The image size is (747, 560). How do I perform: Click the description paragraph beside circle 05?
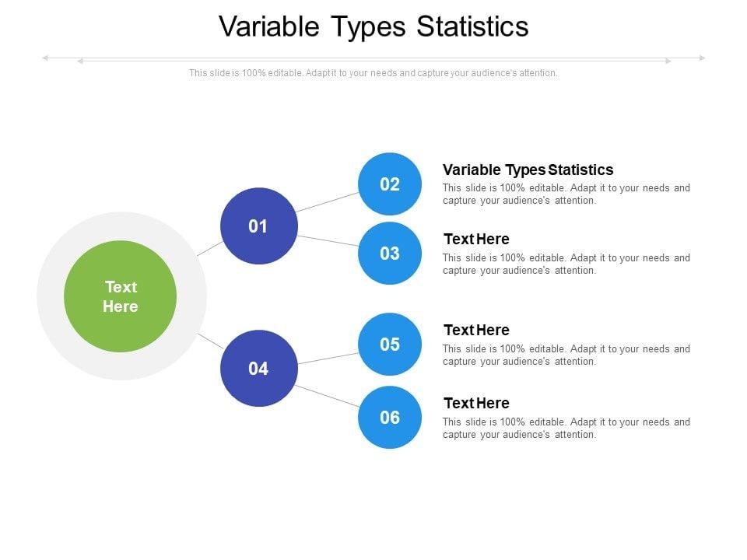[x=566, y=355]
